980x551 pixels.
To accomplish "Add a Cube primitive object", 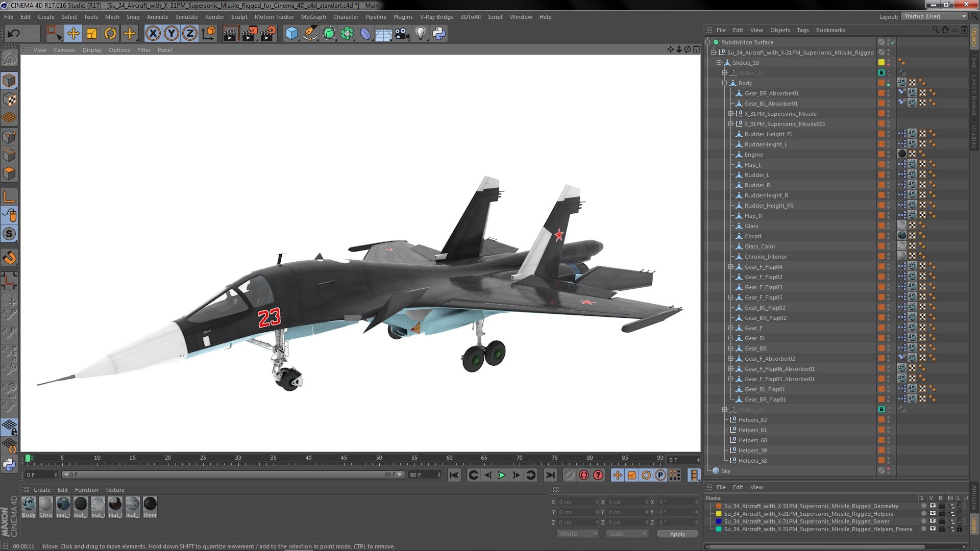I will (291, 34).
